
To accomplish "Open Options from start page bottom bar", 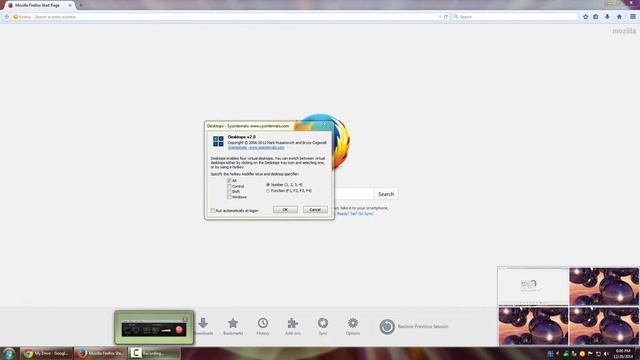I will [353, 327].
